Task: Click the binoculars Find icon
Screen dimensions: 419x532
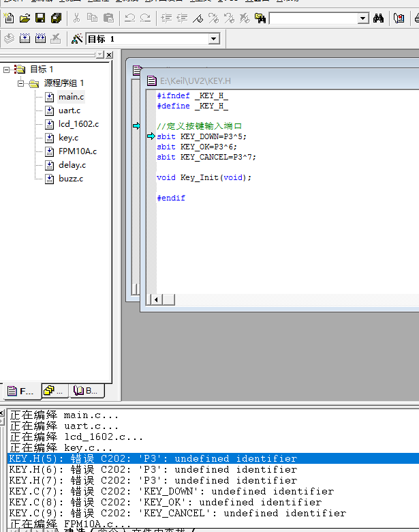Action: 379,18
